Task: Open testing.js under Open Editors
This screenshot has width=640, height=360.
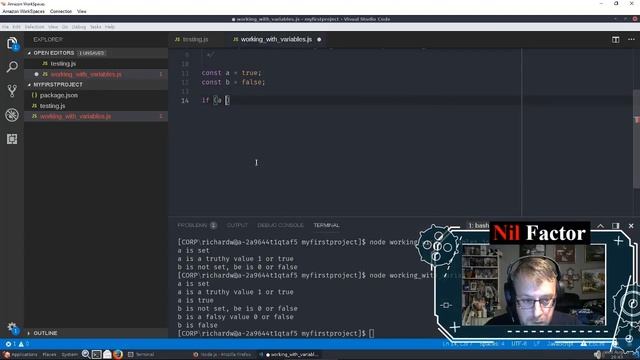Action: click(x=63, y=64)
